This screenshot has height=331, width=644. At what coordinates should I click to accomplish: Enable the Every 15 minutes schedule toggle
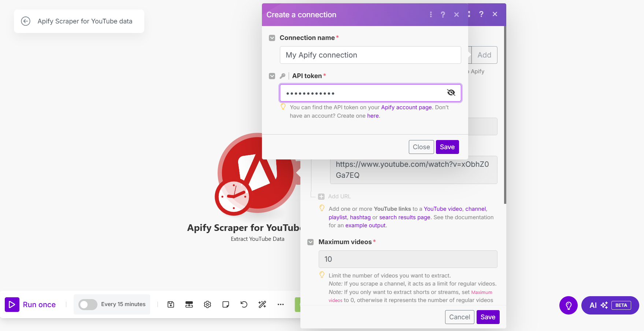coord(88,304)
